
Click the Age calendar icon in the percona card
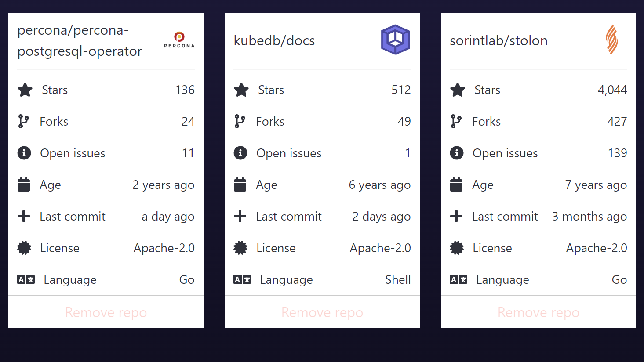coord(24,185)
